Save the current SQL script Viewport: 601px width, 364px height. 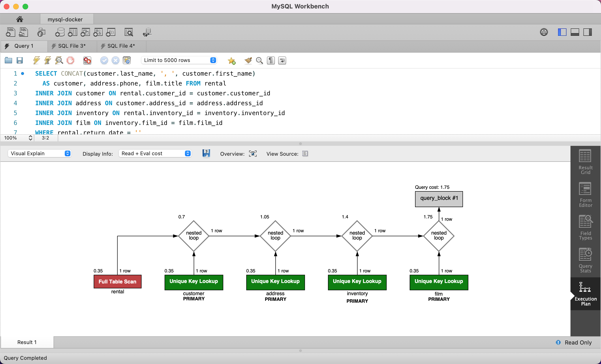coord(20,60)
